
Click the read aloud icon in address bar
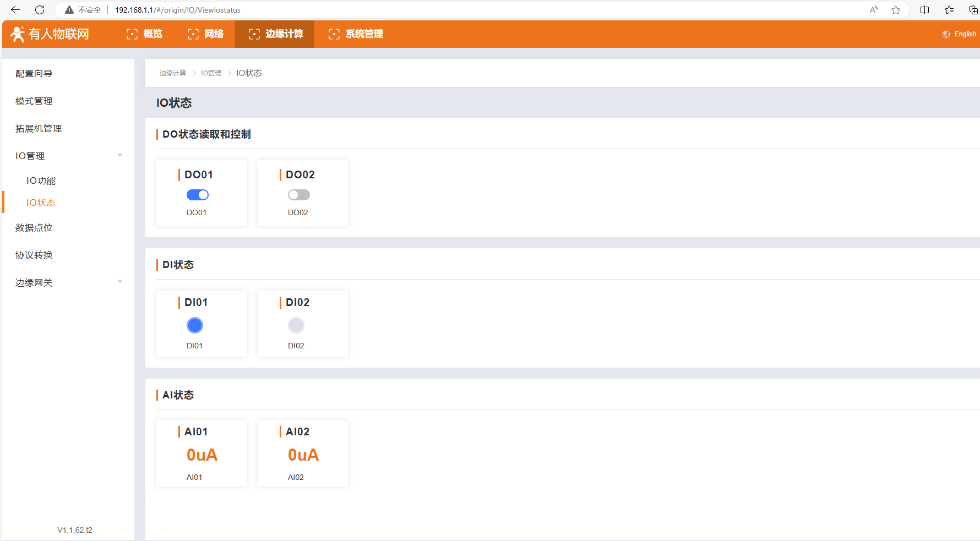(x=874, y=10)
